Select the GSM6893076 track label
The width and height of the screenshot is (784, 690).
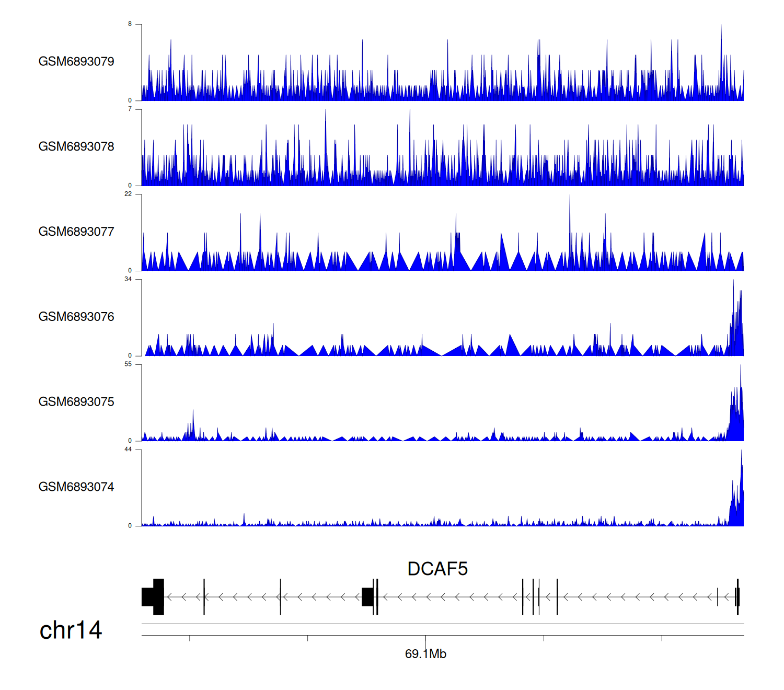tap(76, 317)
